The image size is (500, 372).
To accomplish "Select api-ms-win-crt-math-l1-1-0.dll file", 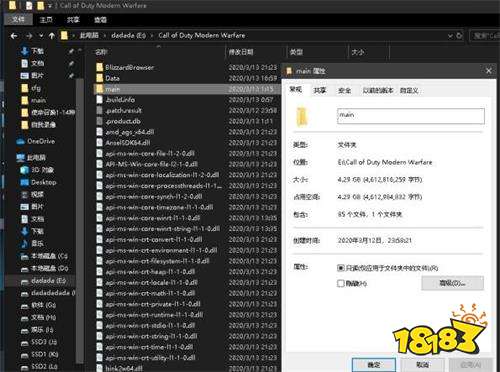I will (x=146, y=293).
